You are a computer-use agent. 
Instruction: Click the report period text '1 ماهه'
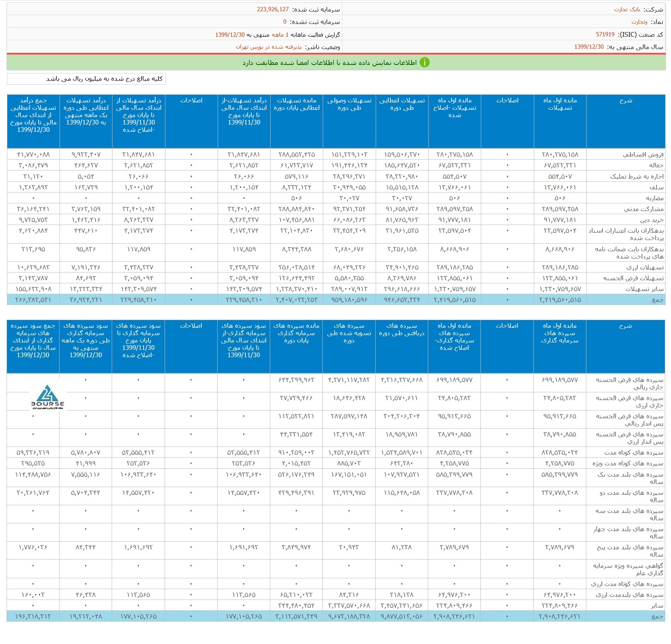(280, 34)
